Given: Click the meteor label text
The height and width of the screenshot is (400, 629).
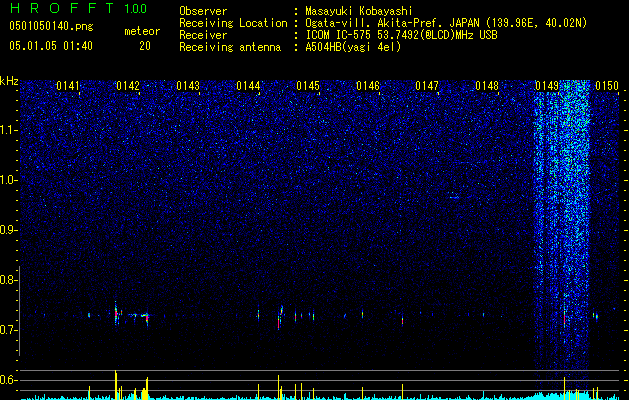Looking at the screenshot, I should (x=142, y=31).
